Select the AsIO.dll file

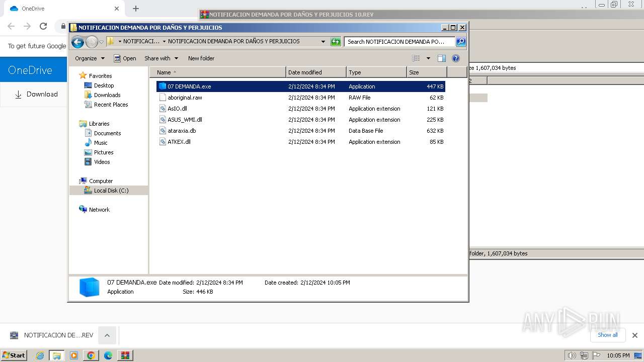301,109
